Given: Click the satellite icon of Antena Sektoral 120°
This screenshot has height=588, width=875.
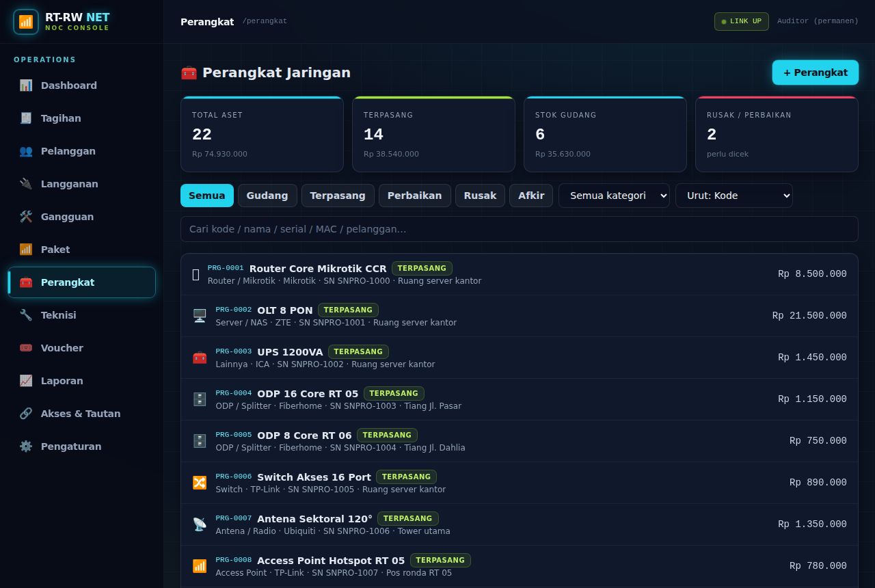Looking at the screenshot, I should pos(200,524).
